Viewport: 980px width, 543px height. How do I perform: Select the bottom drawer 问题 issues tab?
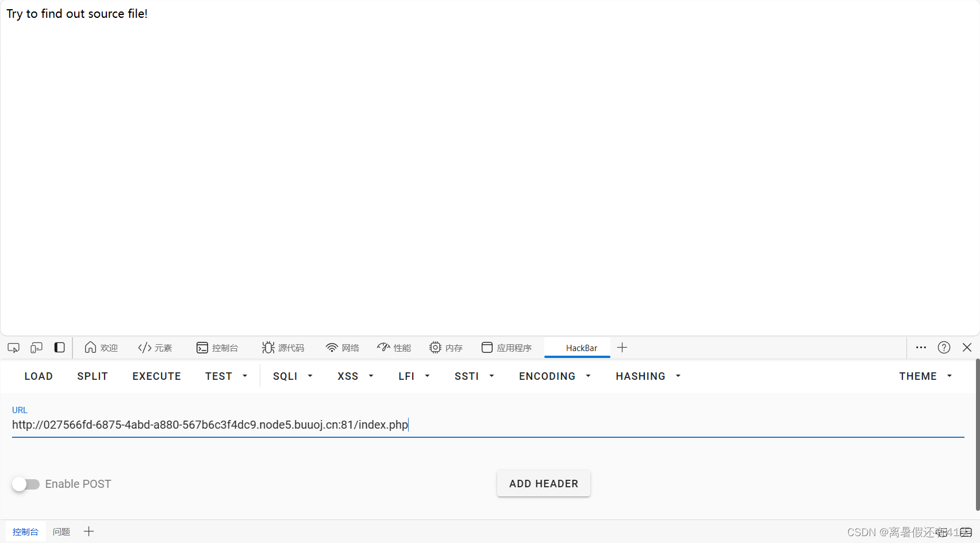pos(61,532)
